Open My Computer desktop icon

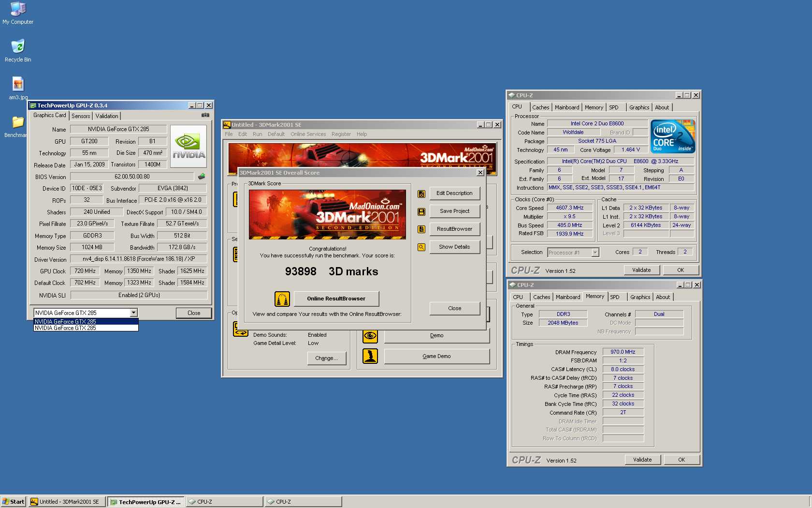(x=18, y=13)
